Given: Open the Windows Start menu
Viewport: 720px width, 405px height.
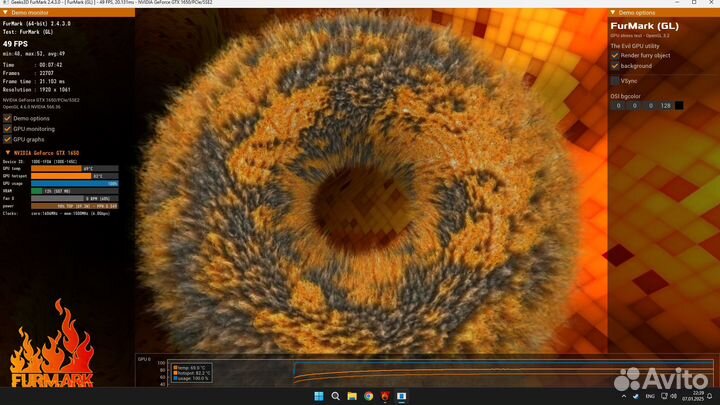Looking at the screenshot, I should 320,396.
